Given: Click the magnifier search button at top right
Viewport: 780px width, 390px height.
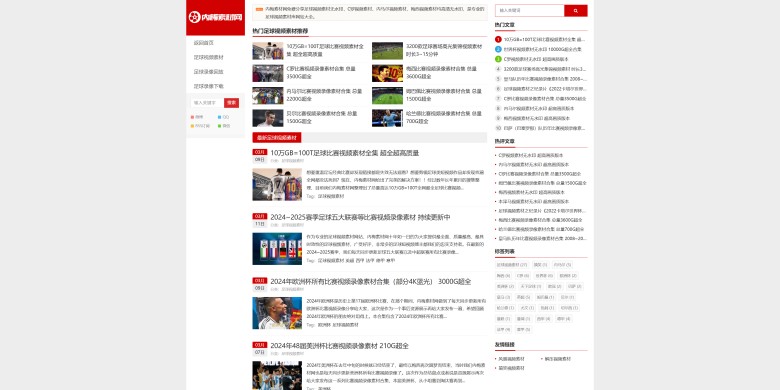Looking at the screenshot, I should click(x=576, y=10).
